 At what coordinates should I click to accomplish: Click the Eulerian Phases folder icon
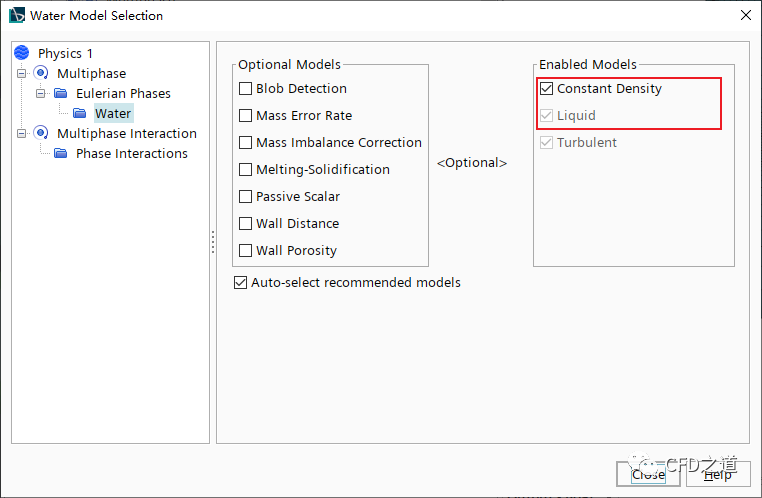pos(60,93)
